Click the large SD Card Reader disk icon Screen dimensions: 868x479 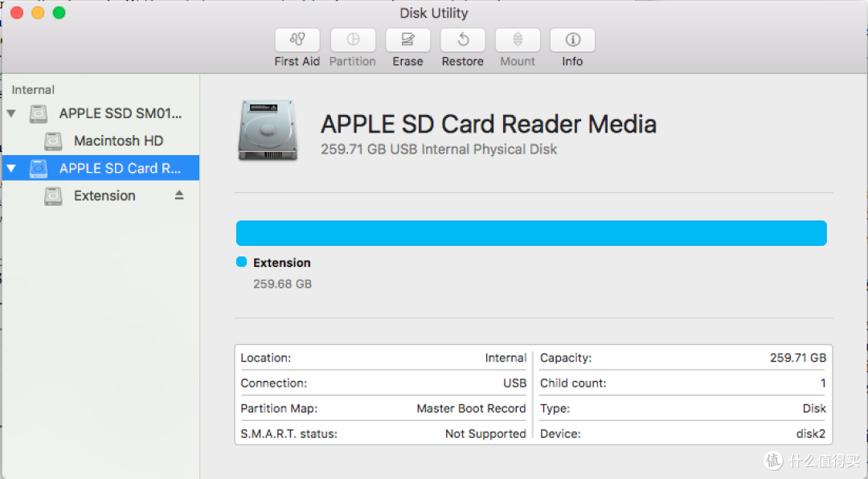click(268, 131)
